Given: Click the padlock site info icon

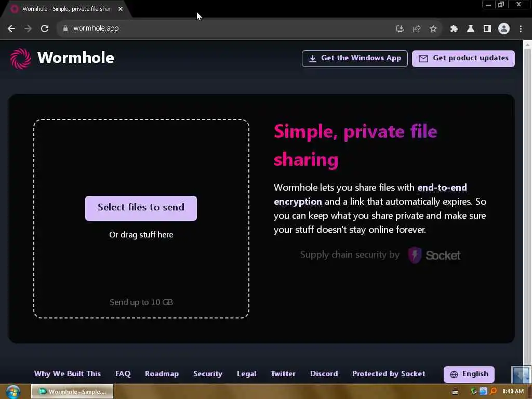Looking at the screenshot, I should pos(65,29).
